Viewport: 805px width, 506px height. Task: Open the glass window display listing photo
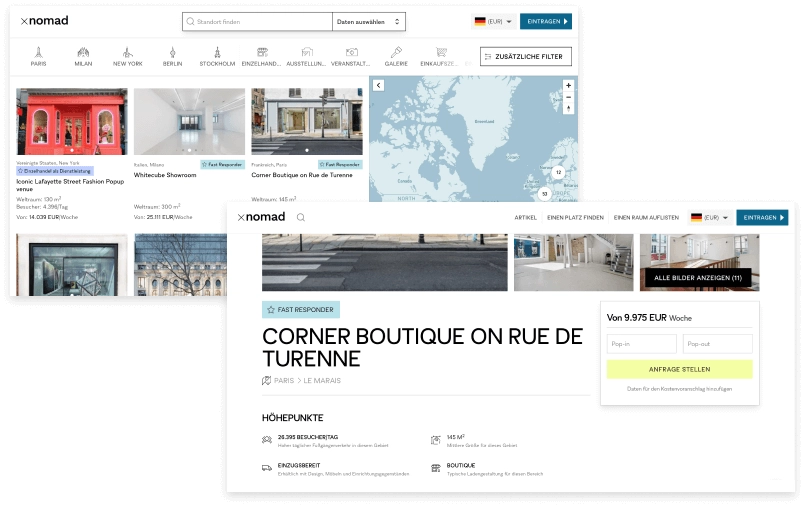click(72, 265)
